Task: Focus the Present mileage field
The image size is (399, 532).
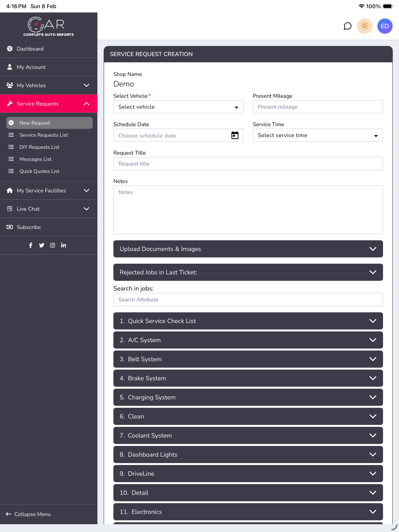Action: point(318,107)
